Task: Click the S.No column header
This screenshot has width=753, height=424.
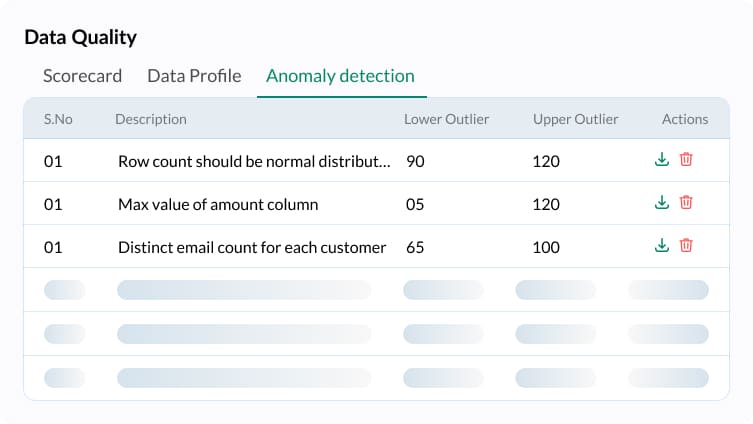Action: pos(58,119)
